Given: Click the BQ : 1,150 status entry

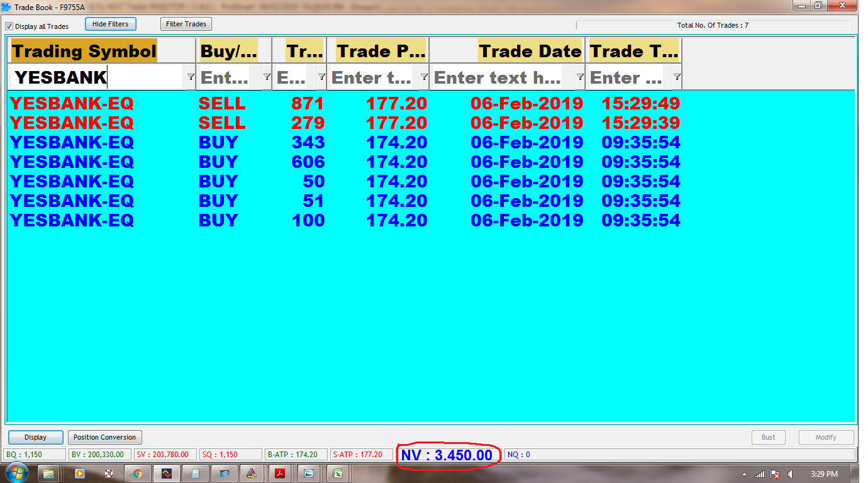Looking at the screenshot, I should [x=35, y=455].
